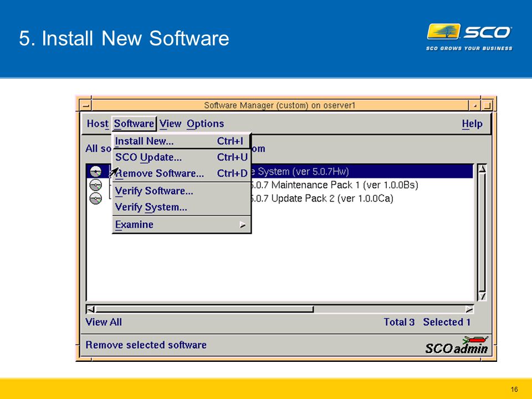The image size is (532, 399).
Task: Click the Remove selected software status message
Action: pos(146,345)
